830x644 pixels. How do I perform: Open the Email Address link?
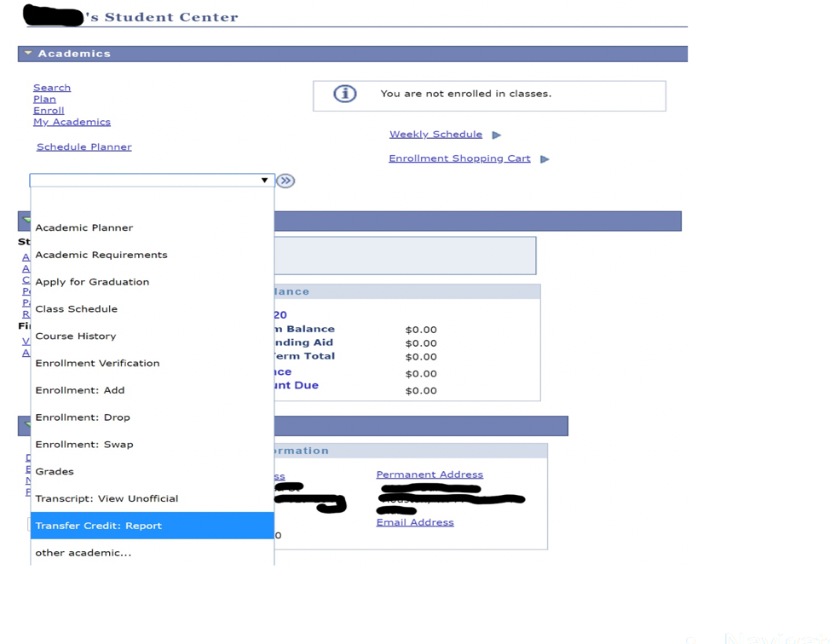tap(415, 522)
